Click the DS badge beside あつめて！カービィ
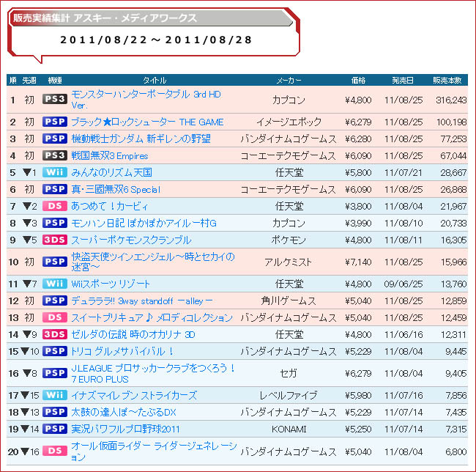476x472 pixels. point(55,206)
